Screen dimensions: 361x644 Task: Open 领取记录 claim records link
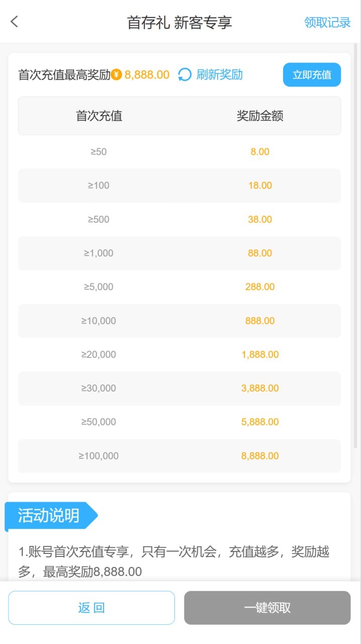[327, 22]
